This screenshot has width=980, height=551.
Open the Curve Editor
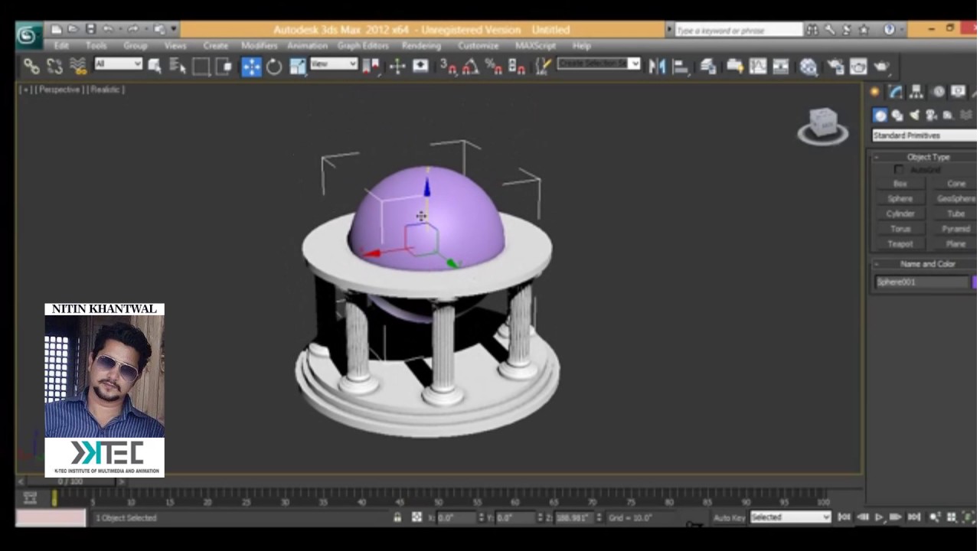pyautogui.click(x=758, y=67)
